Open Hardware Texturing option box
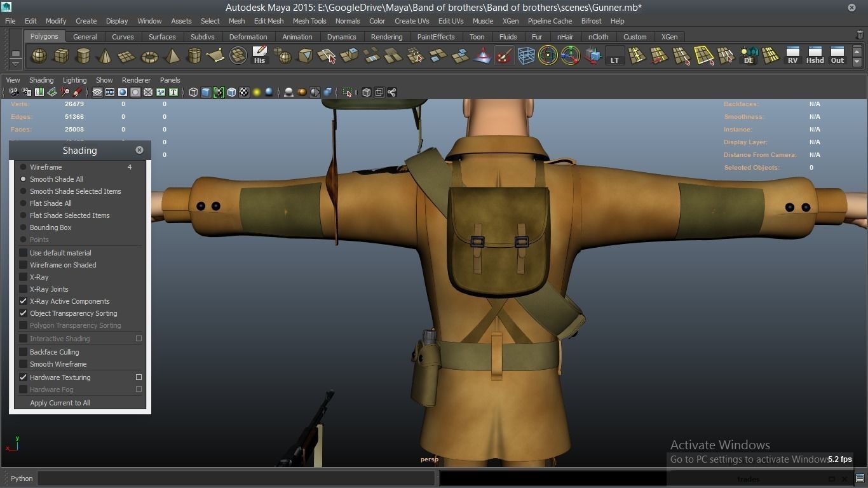The height and width of the screenshot is (488, 868). 139,377
